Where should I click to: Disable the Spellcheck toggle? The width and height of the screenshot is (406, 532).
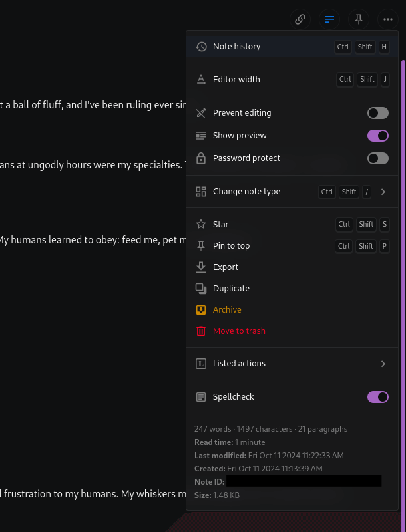click(377, 397)
